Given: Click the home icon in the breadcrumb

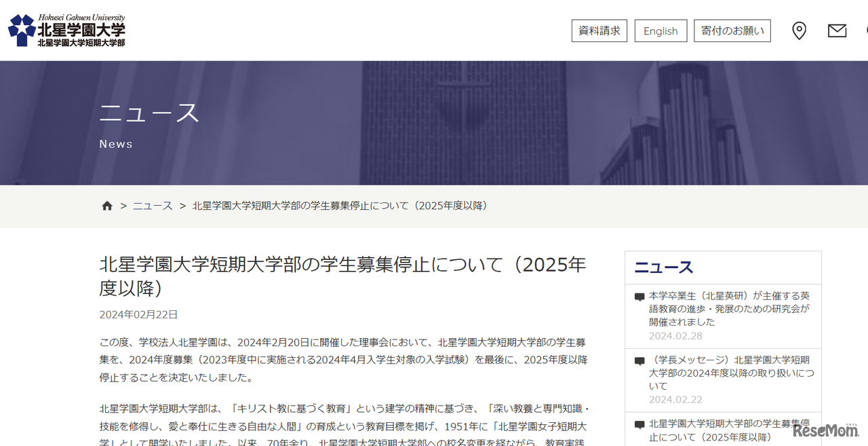Looking at the screenshot, I should pos(107,205).
